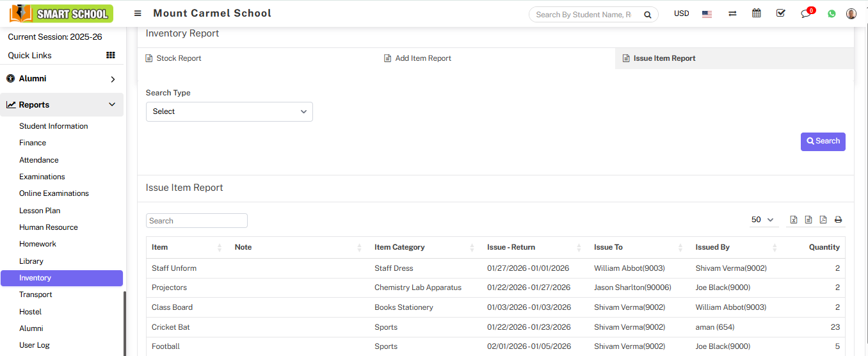Image resolution: width=868 pixels, height=356 pixels.
Task: Click the WhatsApp icon in header
Action: [832, 13]
